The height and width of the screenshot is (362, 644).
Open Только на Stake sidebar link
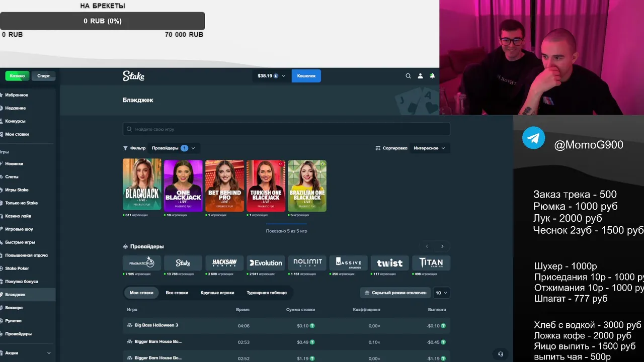28,203
